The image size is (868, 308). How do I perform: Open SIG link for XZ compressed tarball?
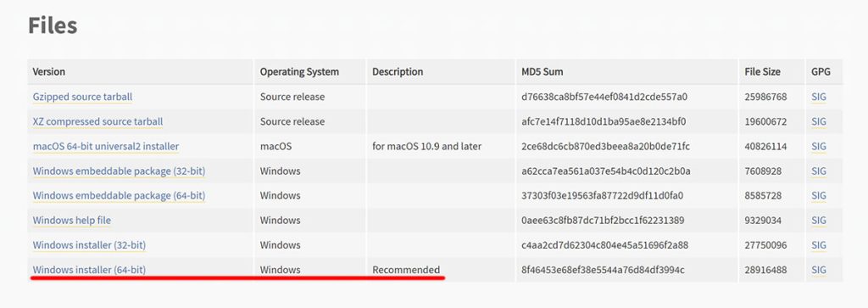pos(819,121)
